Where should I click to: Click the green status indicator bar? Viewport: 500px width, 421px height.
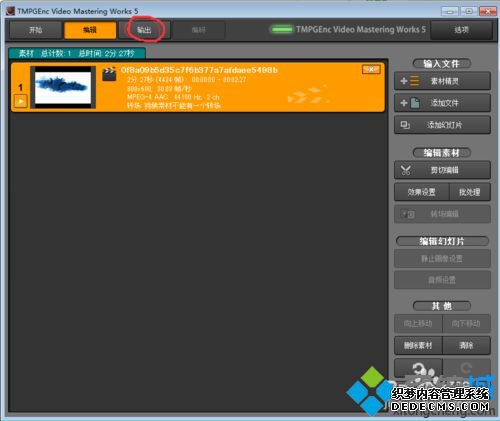pos(282,30)
